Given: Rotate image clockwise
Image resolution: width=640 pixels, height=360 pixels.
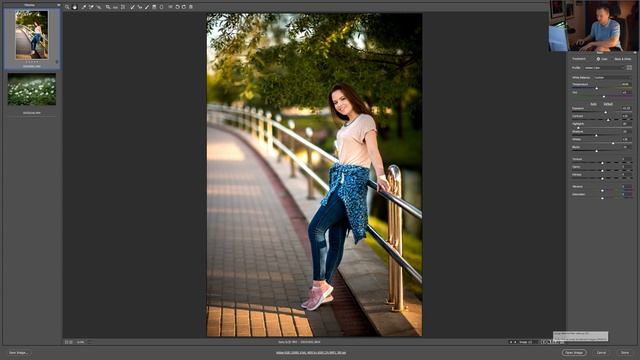Looking at the screenshot, I should (184, 7).
